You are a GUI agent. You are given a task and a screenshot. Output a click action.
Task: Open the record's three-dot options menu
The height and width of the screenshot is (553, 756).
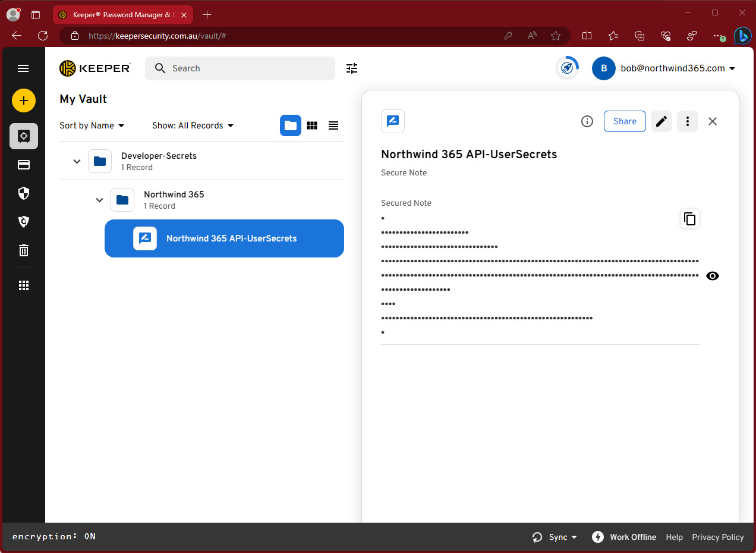click(688, 121)
